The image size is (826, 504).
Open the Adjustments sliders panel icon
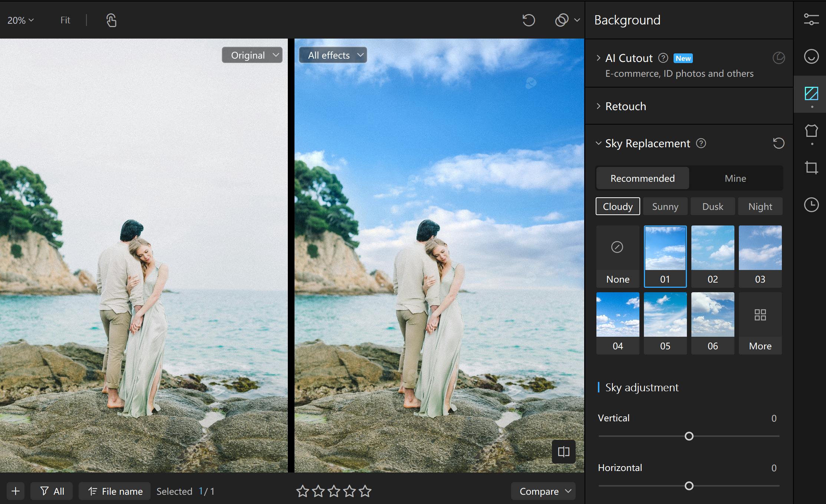pos(811,20)
